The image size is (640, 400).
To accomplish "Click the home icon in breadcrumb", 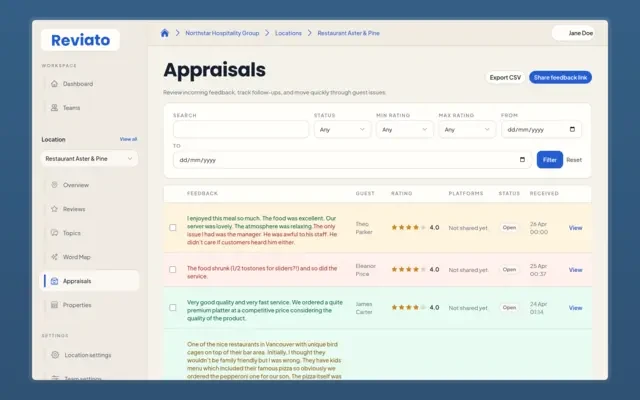I will pyautogui.click(x=164, y=33).
